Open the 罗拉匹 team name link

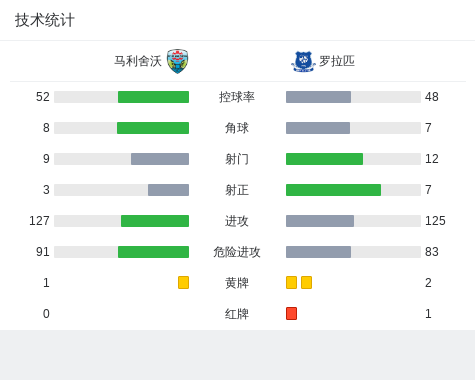coord(337,61)
